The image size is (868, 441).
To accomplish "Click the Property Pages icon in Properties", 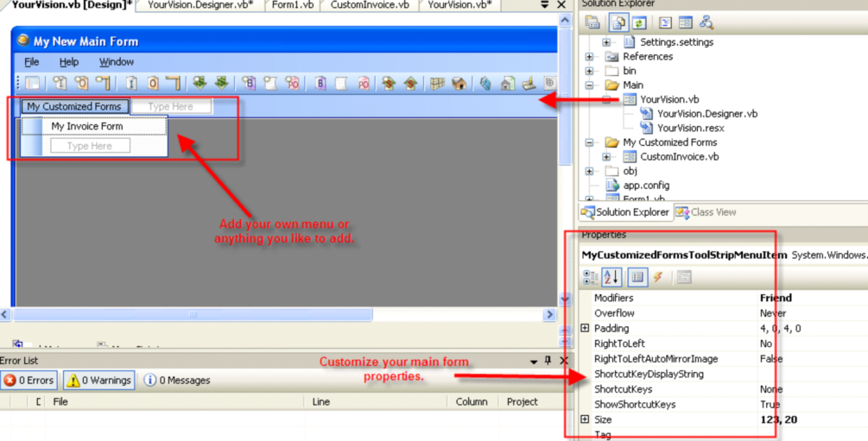I will [x=684, y=277].
